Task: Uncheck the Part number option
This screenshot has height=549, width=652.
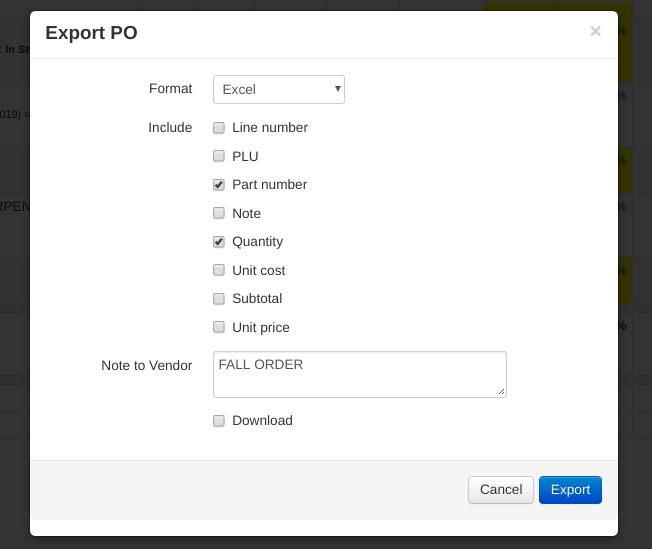Action: click(219, 185)
